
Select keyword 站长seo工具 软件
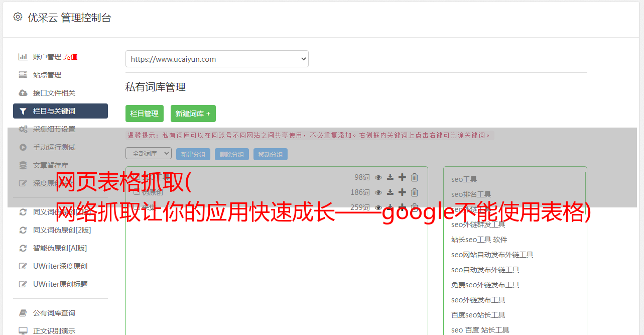(479, 240)
